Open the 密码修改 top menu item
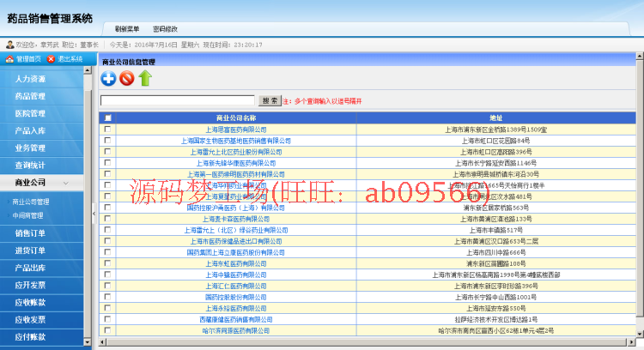Viewport: 644px width, 350px height. pyautogui.click(x=165, y=29)
